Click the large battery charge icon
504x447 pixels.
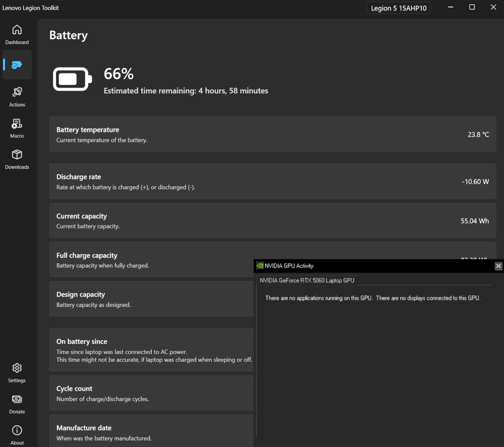point(72,79)
